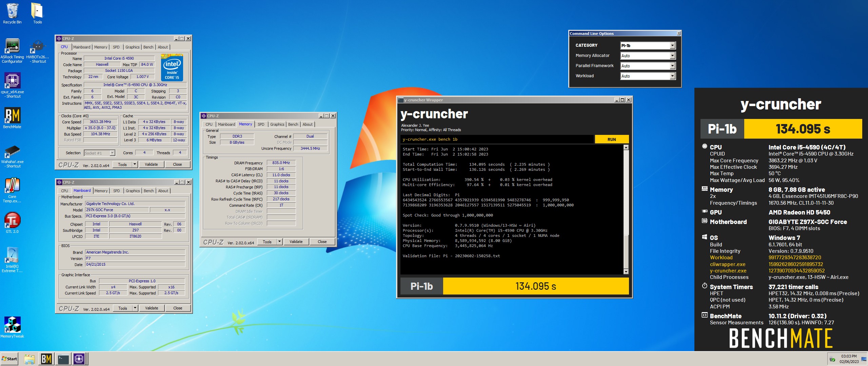Launch the HWBOTx265 shortcut icon
This screenshot has height=366, width=868.
click(37, 51)
